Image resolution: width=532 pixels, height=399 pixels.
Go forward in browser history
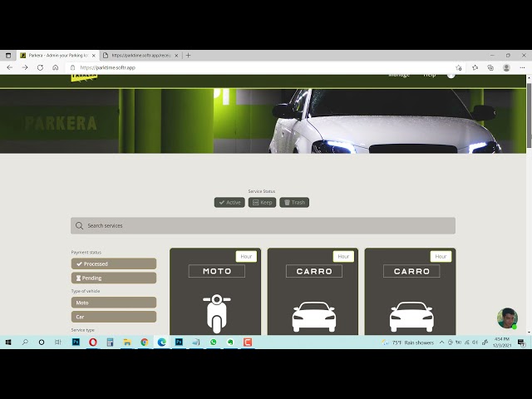click(x=25, y=67)
